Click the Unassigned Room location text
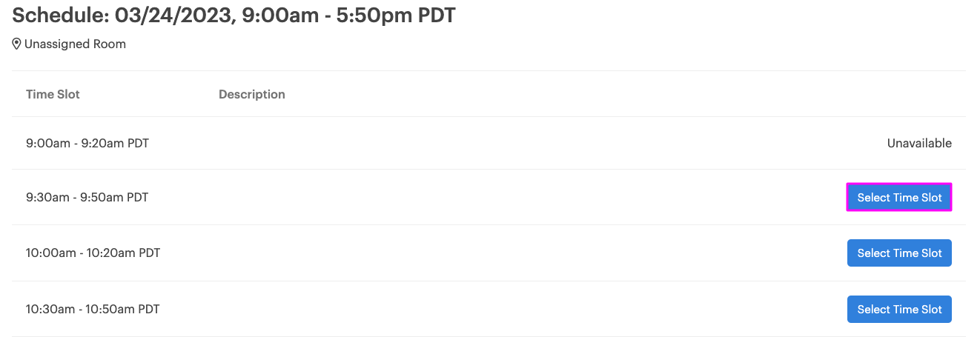980x337 pixels. [75, 44]
